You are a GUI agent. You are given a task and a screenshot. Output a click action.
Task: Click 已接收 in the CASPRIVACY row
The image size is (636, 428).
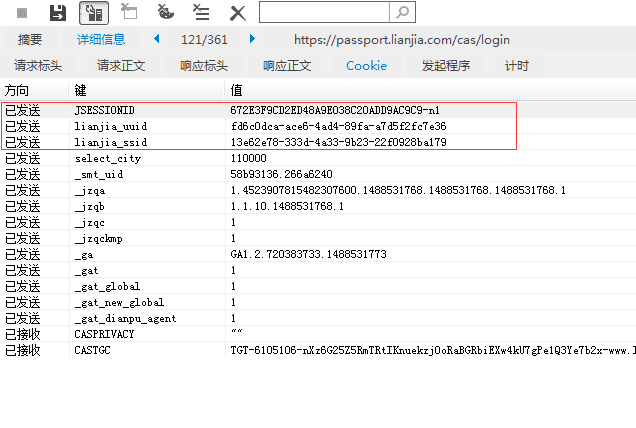[23, 334]
